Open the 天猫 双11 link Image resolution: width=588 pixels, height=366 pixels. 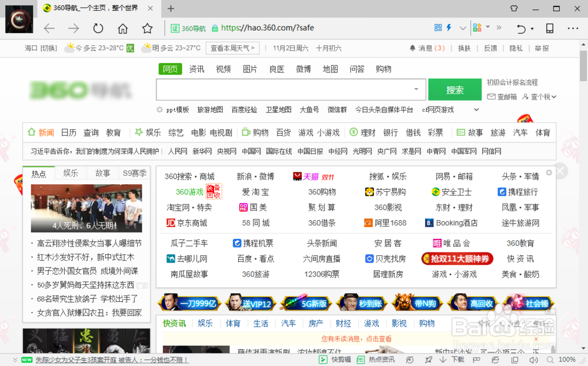pos(313,177)
